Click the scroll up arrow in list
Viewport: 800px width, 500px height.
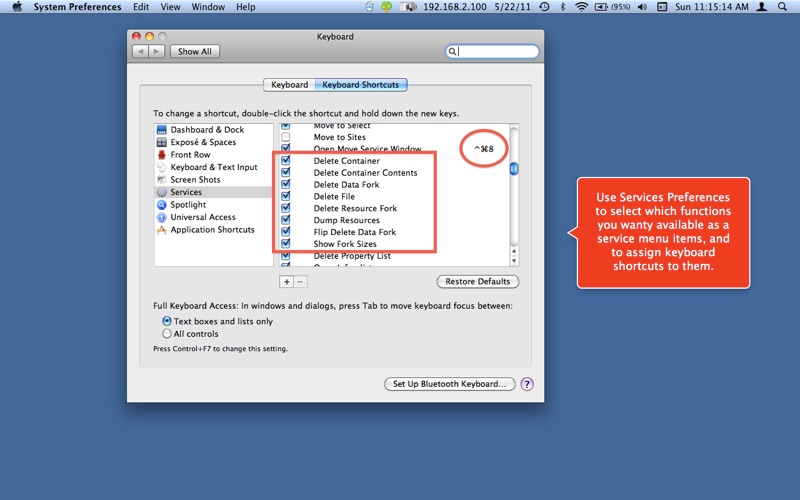[x=514, y=251]
